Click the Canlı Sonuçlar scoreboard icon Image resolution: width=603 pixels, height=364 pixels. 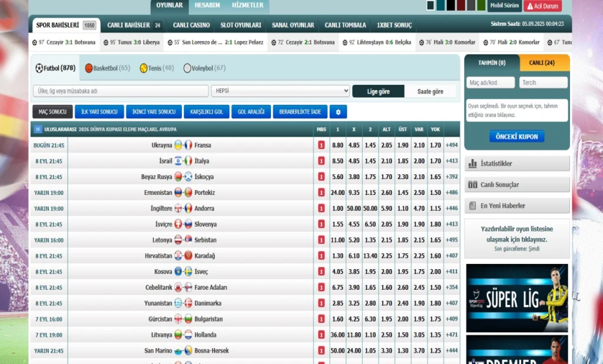pos(472,184)
